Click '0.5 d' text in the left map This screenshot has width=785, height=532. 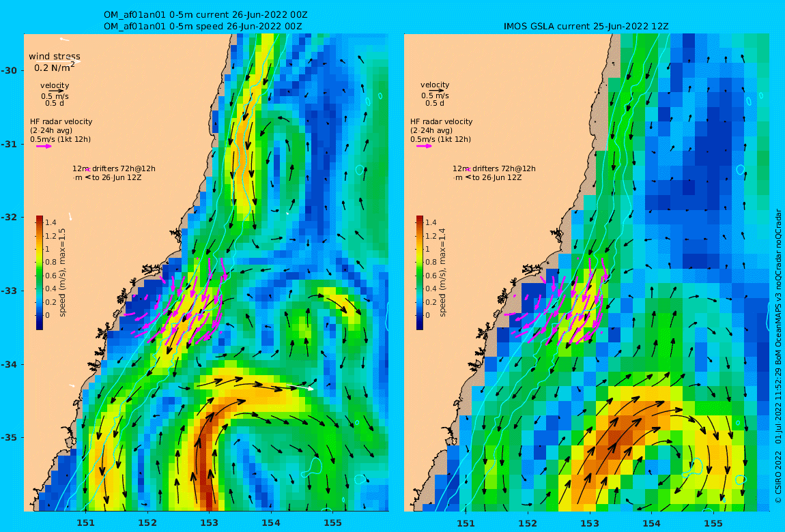(55, 104)
